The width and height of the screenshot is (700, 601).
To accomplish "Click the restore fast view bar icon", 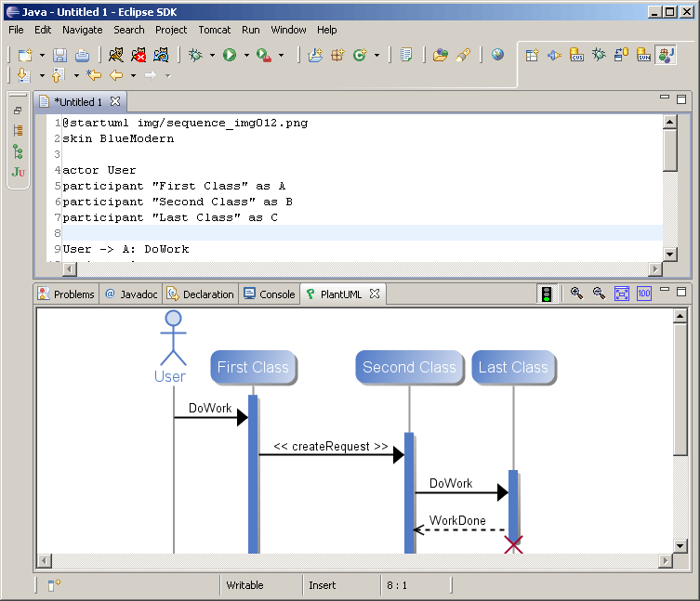I will tap(18, 111).
